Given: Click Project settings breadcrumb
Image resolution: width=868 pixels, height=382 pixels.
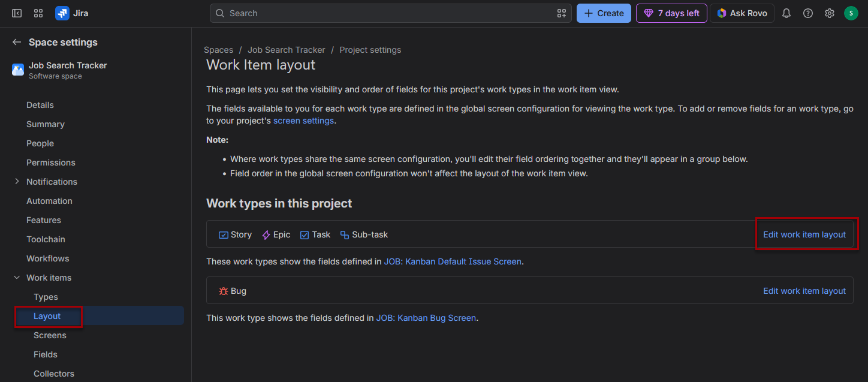Looking at the screenshot, I should click(370, 50).
